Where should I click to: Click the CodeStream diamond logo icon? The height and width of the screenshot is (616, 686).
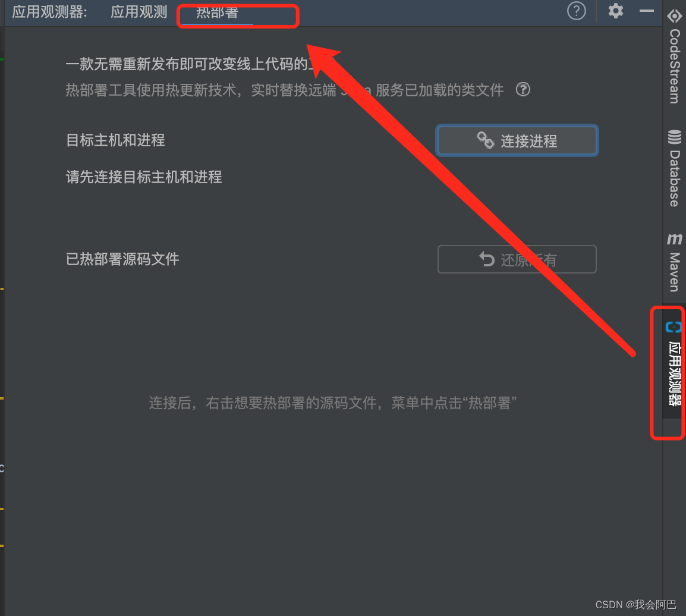click(x=674, y=16)
